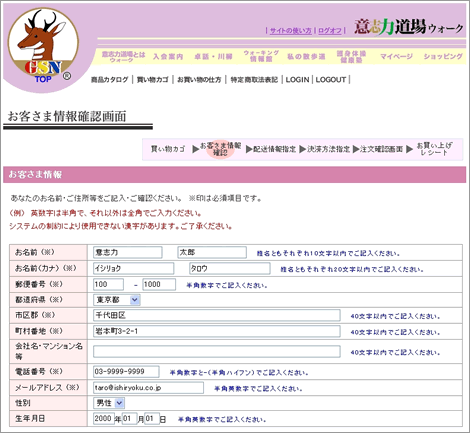
Task: Click given name field containing 太郎
Action: [x=212, y=252]
